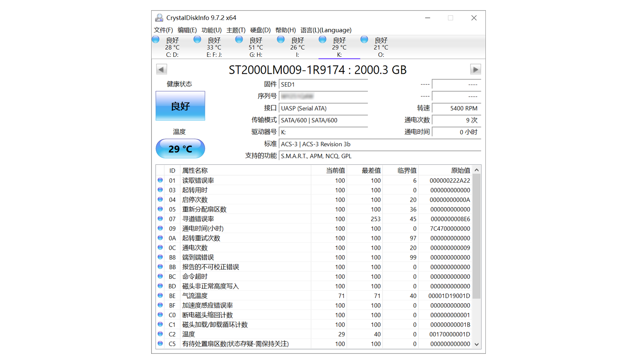
Task: Click status dot for attribute C2 温度
Action: [x=160, y=334]
